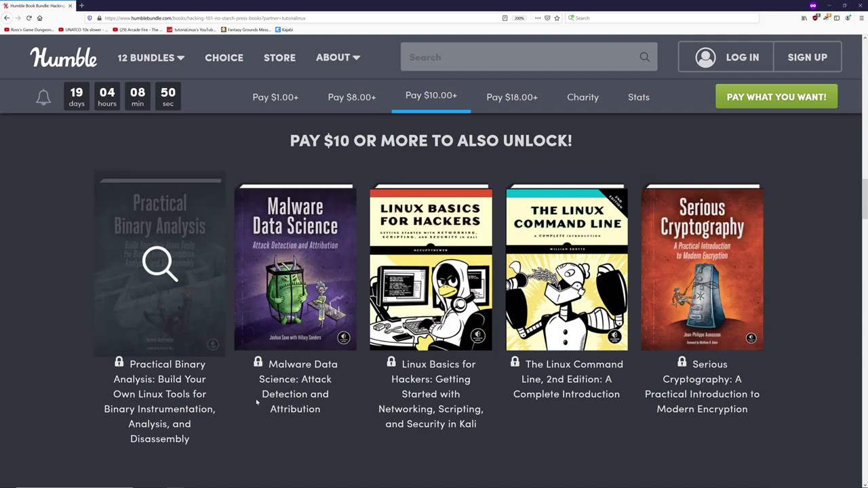Click the address bar URL

click(x=205, y=18)
